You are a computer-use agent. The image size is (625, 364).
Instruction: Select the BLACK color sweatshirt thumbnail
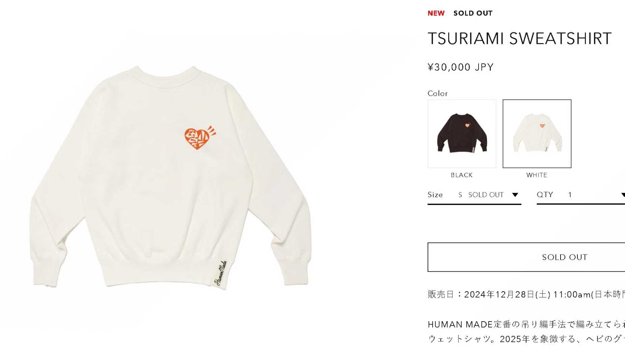pyautogui.click(x=462, y=133)
